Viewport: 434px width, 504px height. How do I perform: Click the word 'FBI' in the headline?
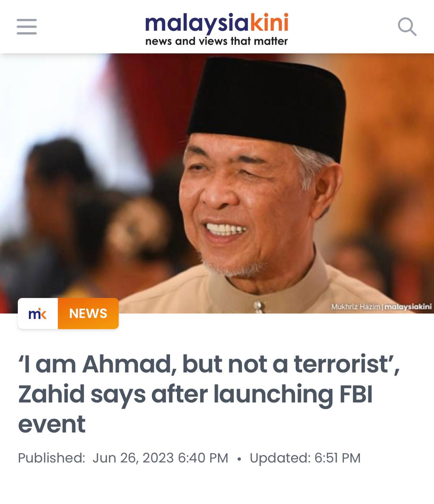pyautogui.click(x=356, y=394)
